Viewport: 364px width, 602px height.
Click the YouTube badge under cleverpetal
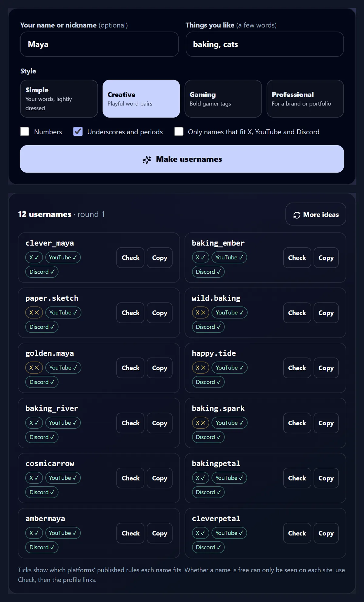229,533
